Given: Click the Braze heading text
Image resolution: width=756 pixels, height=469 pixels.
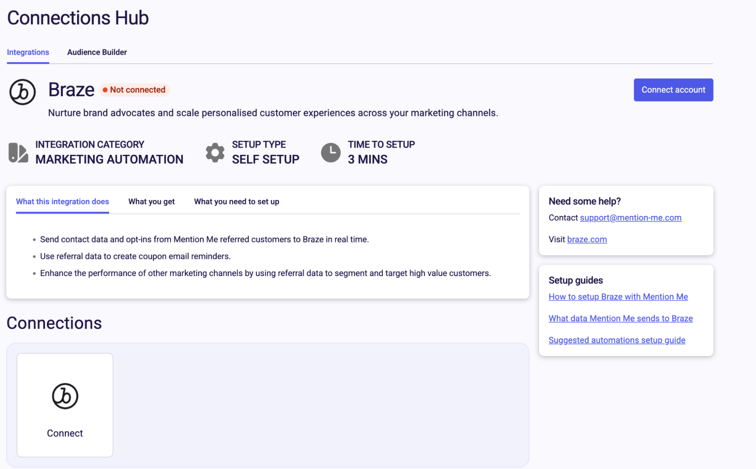Looking at the screenshot, I should coord(71,90).
